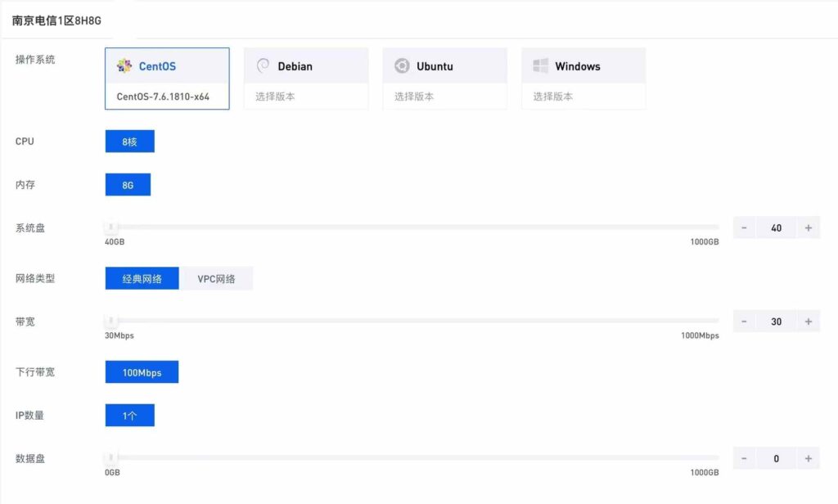Image resolution: width=838 pixels, height=504 pixels.
Task: Click plus to increase system disk size
Action: coord(808,228)
